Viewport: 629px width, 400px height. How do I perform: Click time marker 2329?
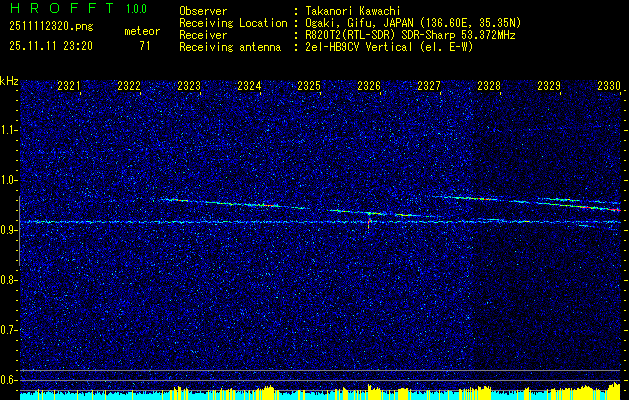click(549, 85)
